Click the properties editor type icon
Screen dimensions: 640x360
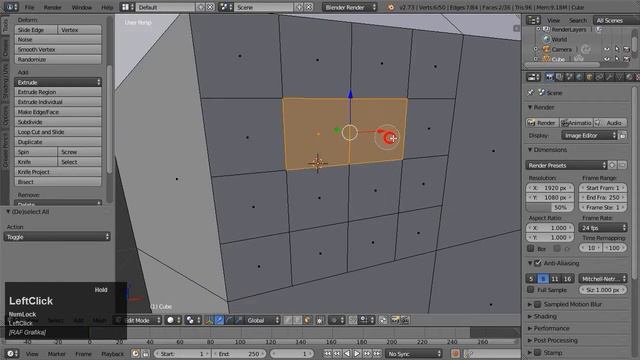[533, 77]
